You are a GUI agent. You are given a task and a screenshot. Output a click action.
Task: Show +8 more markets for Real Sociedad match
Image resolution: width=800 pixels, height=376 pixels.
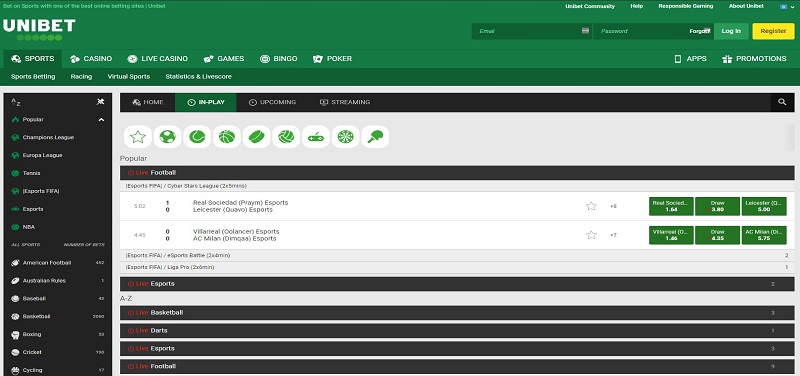point(613,206)
